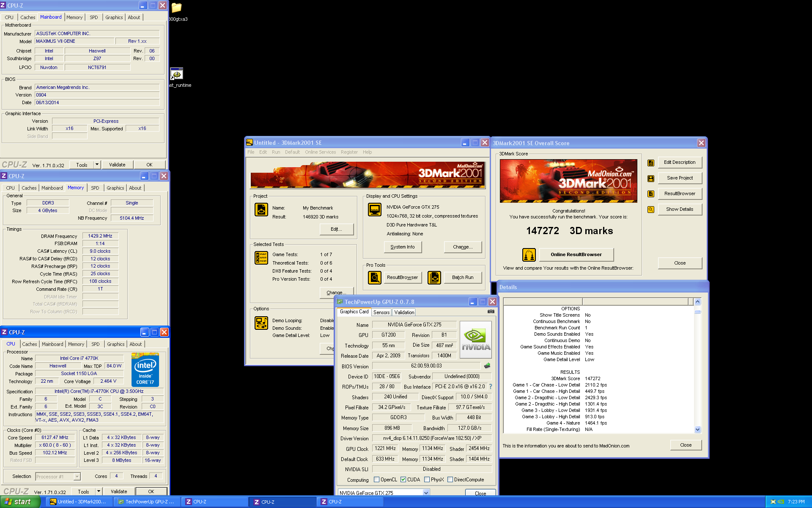Image resolution: width=812 pixels, height=508 pixels.
Task: Switch to the Sensors tab in GPU-Z
Action: point(381,312)
